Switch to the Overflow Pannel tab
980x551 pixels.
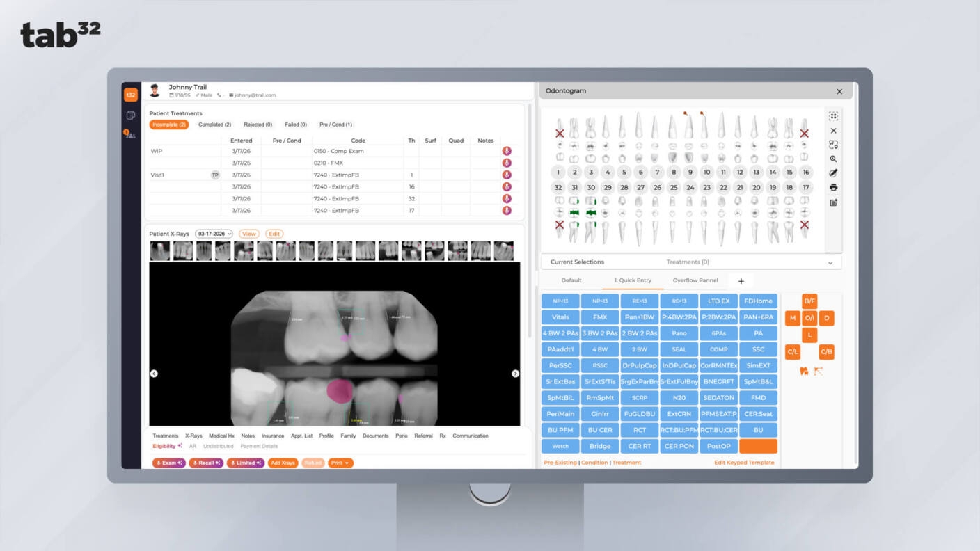pyautogui.click(x=695, y=280)
